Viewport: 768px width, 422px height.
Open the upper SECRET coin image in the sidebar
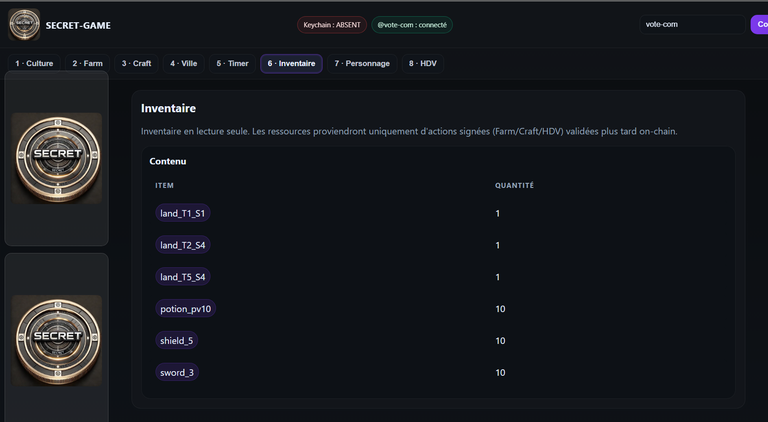[57, 158]
